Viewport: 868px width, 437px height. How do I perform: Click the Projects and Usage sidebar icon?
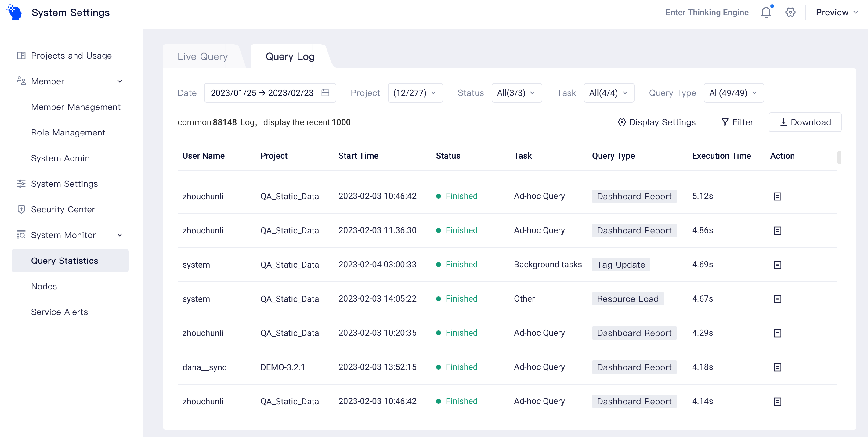[x=21, y=56]
